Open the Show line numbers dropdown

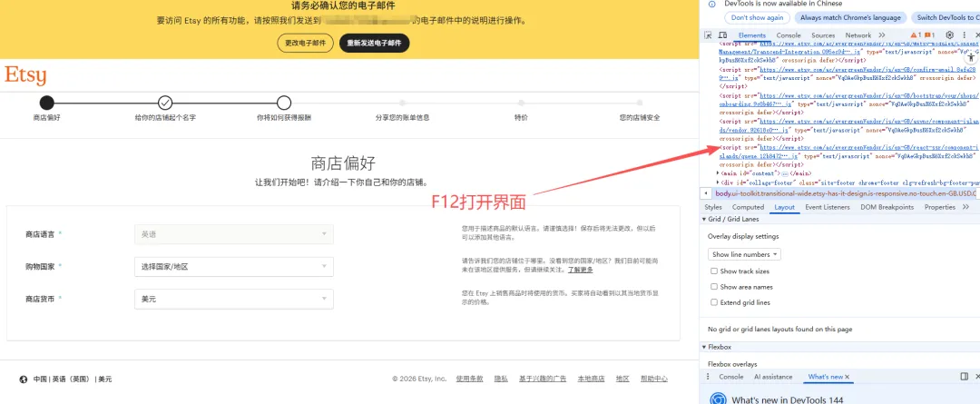(x=744, y=254)
